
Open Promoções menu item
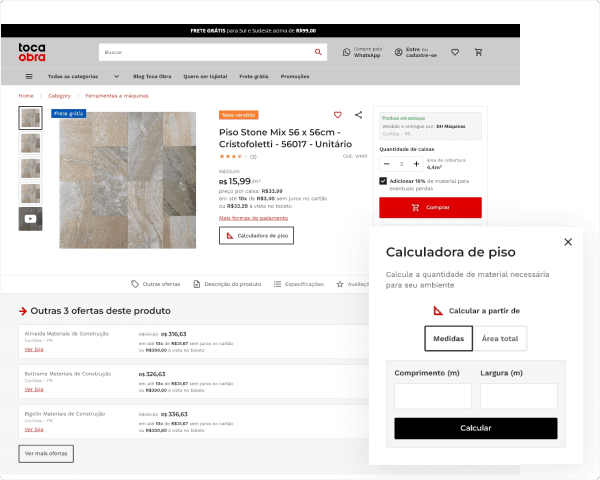pos(295,77)
